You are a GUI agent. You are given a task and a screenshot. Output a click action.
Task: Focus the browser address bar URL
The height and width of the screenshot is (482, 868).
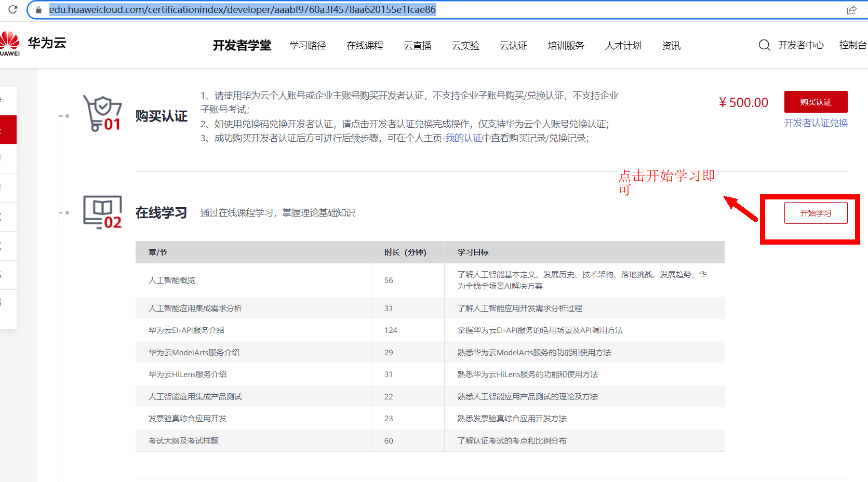click(242, 10)
